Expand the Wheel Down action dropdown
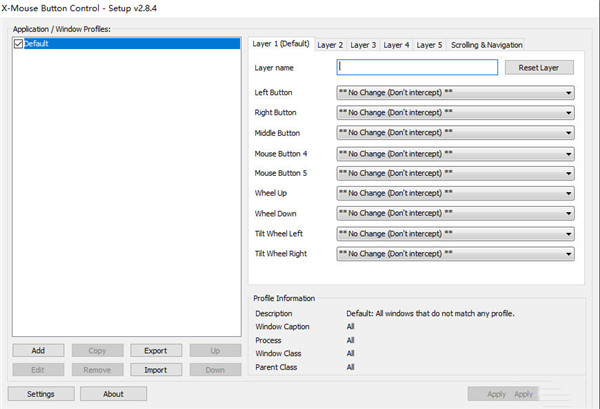600x409 pixels. 455,214
